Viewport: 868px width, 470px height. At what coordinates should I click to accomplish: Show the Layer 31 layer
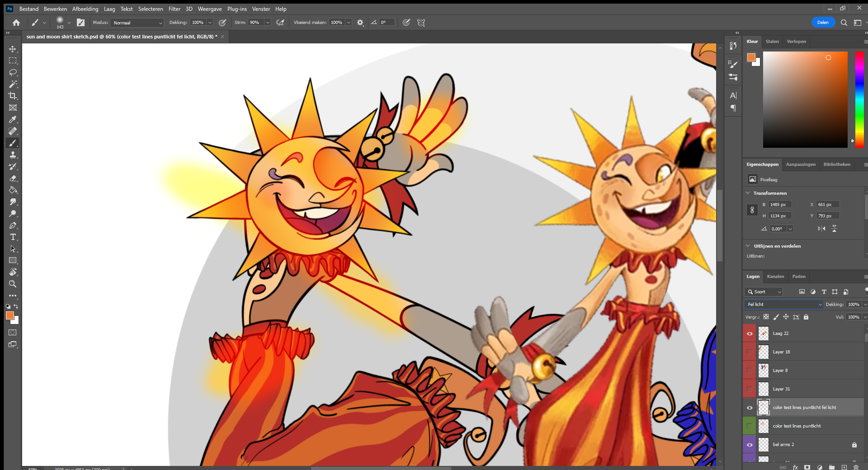750,389
